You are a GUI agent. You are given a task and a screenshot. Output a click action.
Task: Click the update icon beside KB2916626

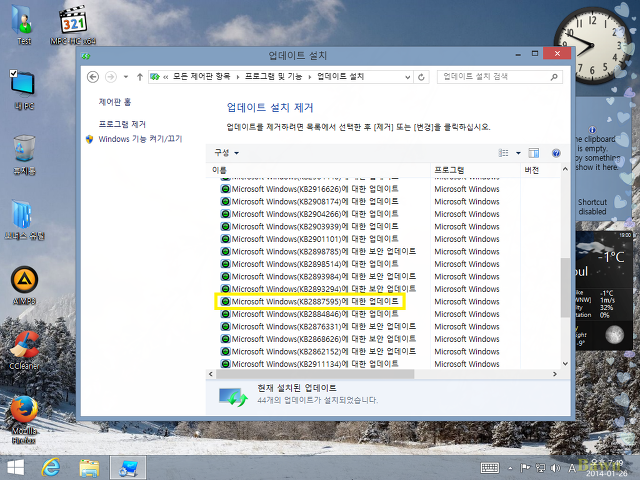point(225,189)
